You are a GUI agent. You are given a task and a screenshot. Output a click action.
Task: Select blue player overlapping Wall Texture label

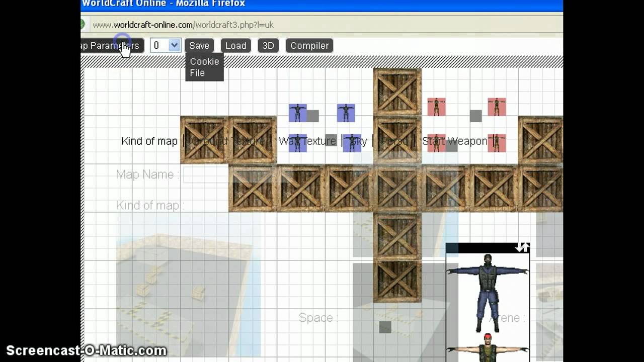coord(298,143)
